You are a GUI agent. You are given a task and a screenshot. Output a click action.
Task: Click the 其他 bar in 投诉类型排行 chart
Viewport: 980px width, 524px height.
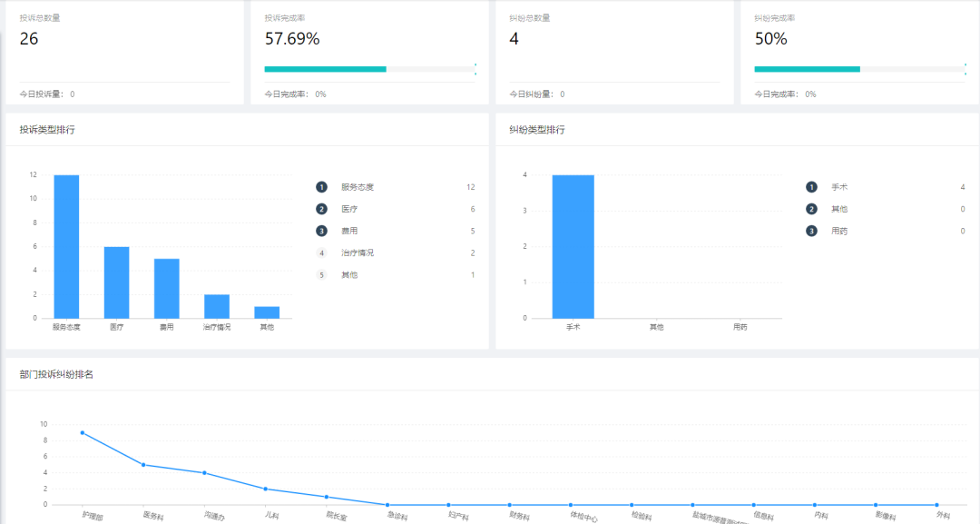pos(267,312)
